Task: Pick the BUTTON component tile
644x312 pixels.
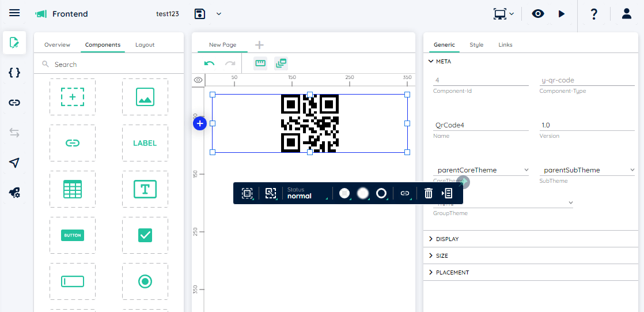Action: tap(73, 235)
